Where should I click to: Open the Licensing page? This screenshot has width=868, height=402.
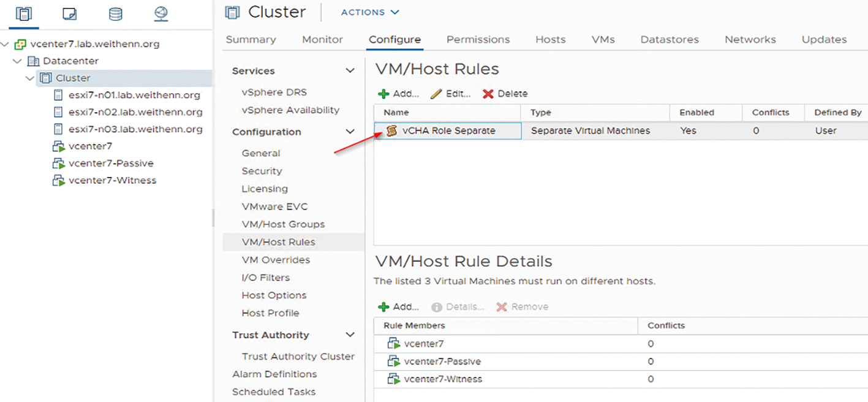(265, 189)
